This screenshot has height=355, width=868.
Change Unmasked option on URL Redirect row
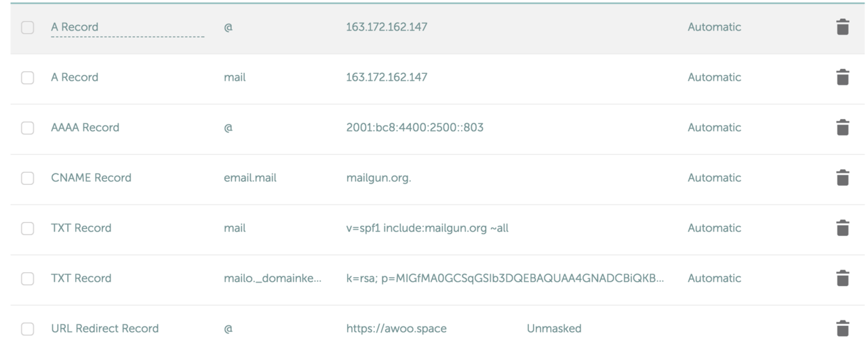pyautogui.click(x=554, y=329)
